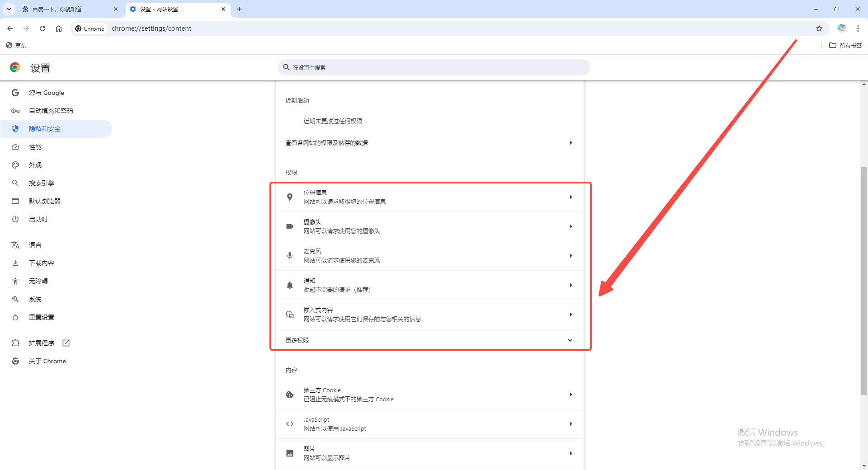868x470 pixels.
Task: Click the scrollbar down arrow
Action: click(x=864, y=466)
